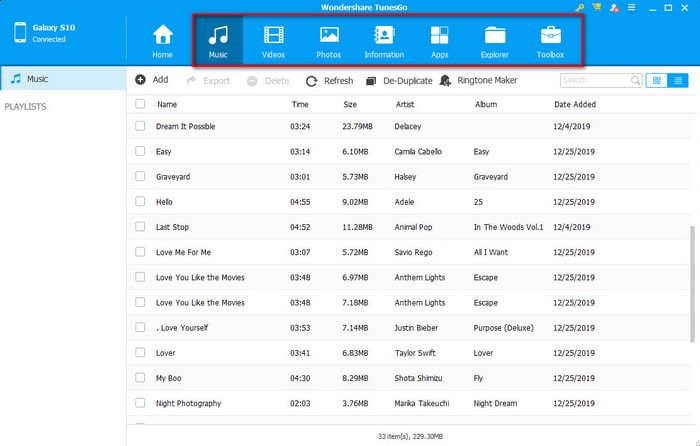Click artist Taylor Swift
Image resolution: width=700 pixels, height=446 pixels.
tap(415, 353)
